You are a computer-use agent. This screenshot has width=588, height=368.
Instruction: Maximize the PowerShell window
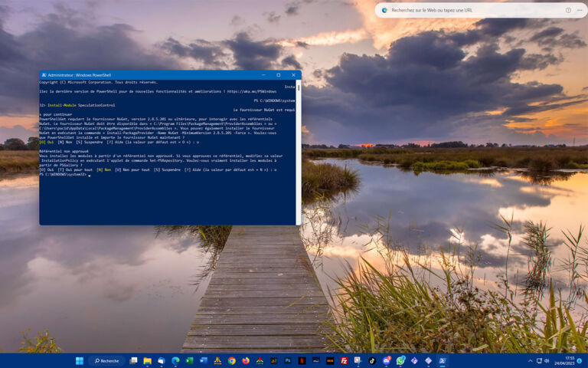[x=279, y=75]
